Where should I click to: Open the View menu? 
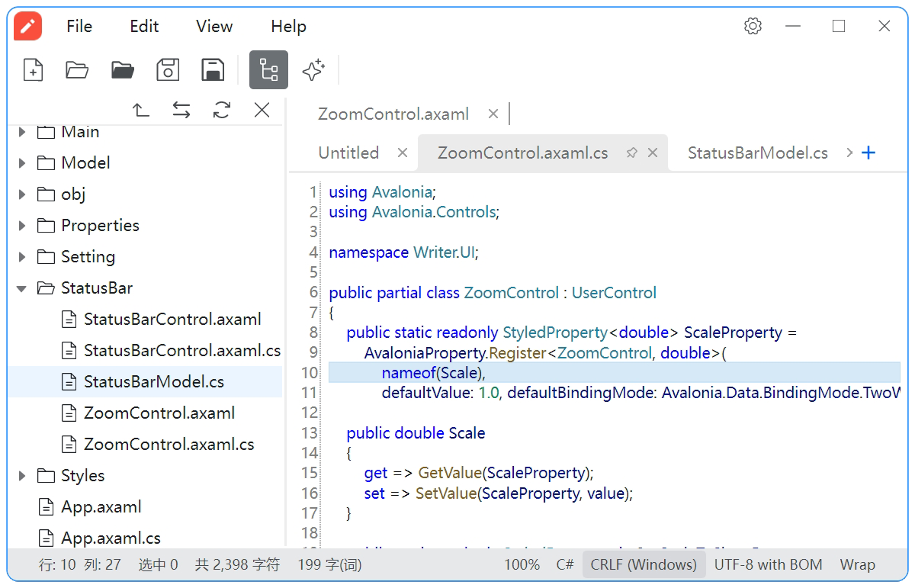(214, 26)
